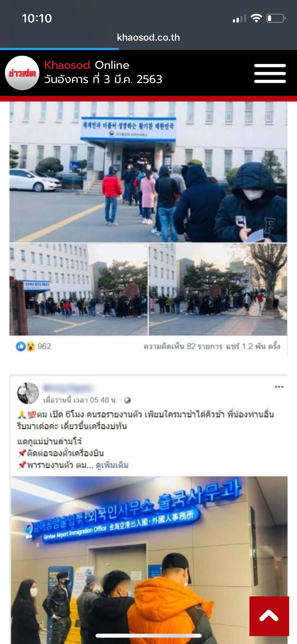Open the hamburger menu

[270, 73]
